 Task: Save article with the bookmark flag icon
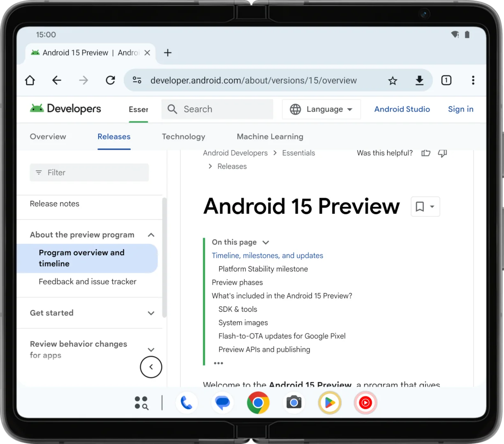tap(420, 206)
